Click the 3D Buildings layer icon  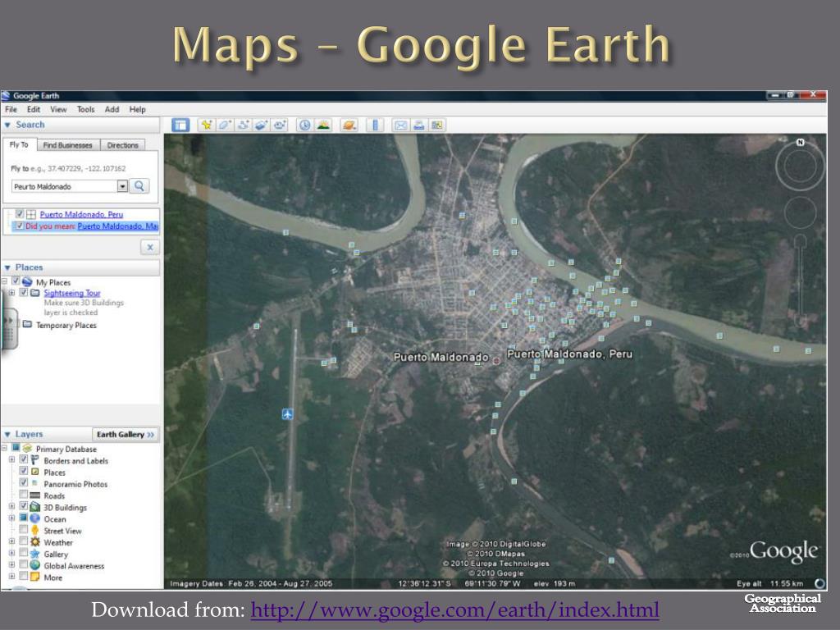coord(34,507)
